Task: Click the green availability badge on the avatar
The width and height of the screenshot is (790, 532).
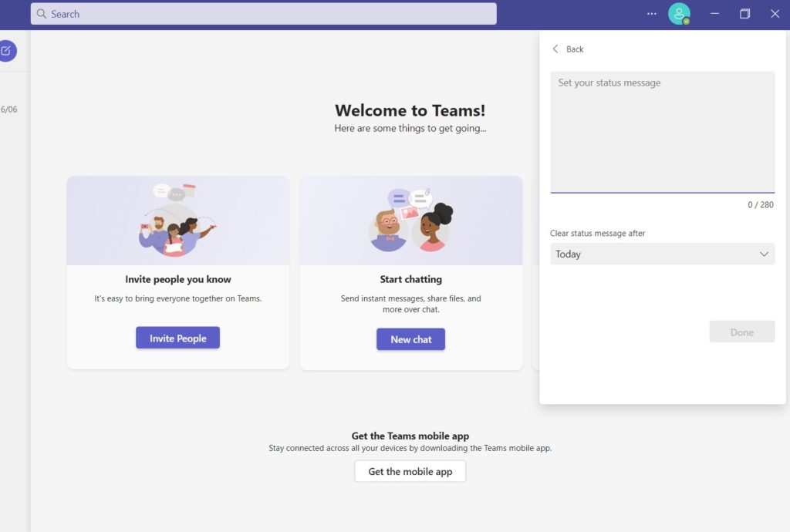Action: [x=687, y=21]
